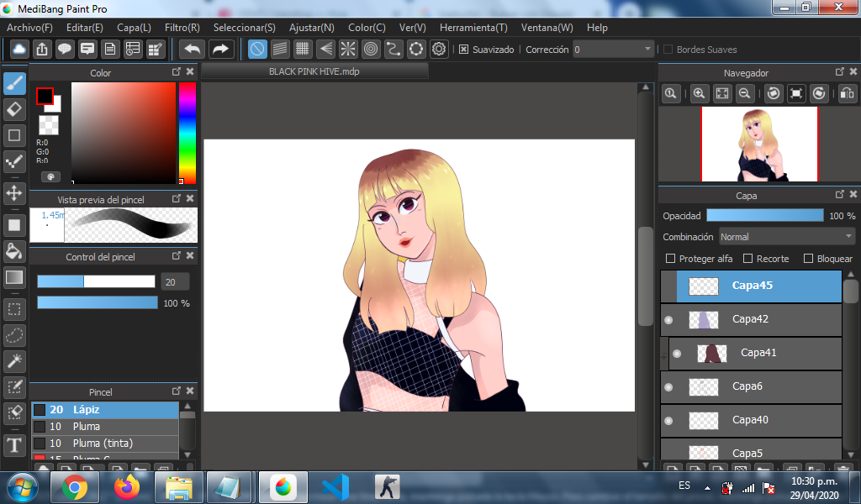Select the Capa6 layer
Viewport: 861px width, 504px height.
[x=751, y=386]
